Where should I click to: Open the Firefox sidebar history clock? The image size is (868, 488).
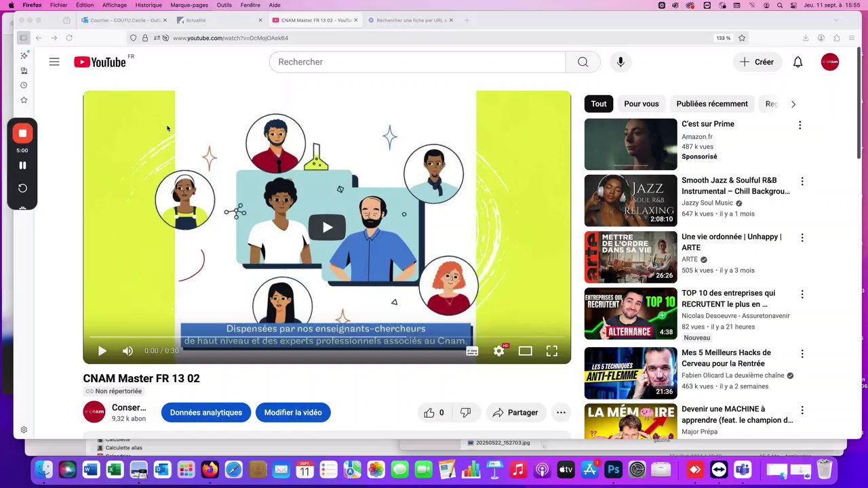pyautogui.click(x=24, y=85)
